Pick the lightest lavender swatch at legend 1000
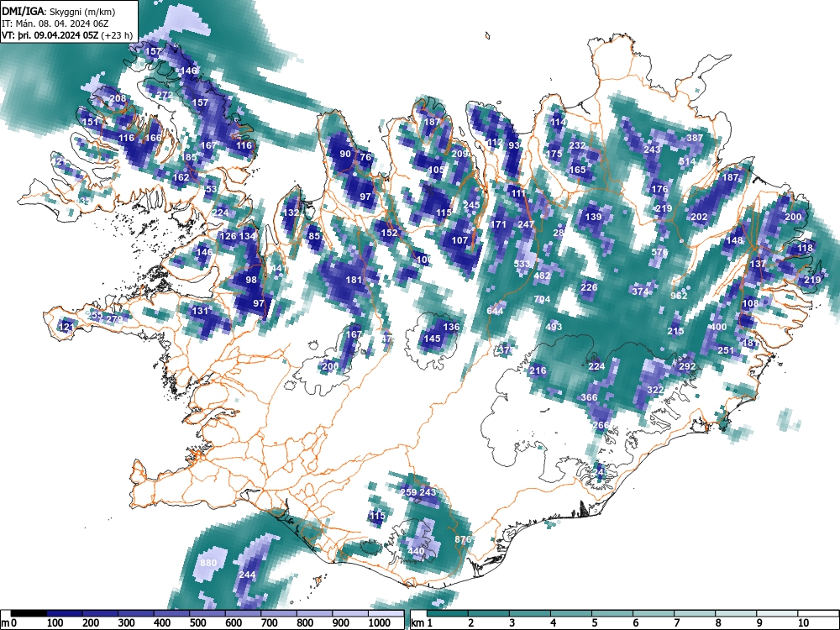The image size is (840, 630). [x=386, y=614]
